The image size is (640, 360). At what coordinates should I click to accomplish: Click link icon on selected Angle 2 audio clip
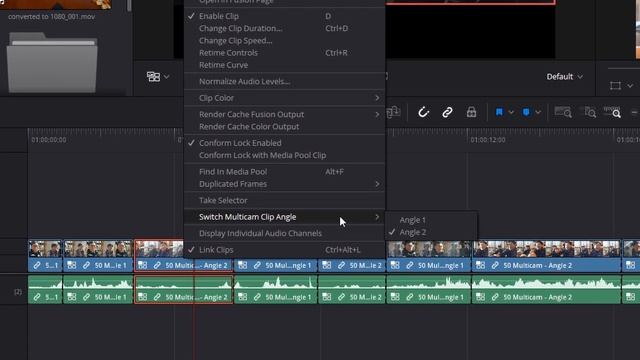point(157,297)
